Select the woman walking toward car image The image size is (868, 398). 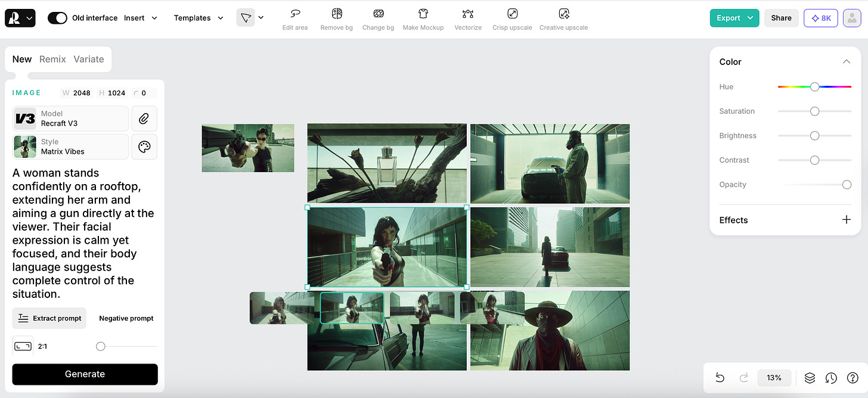click(550, 247)
